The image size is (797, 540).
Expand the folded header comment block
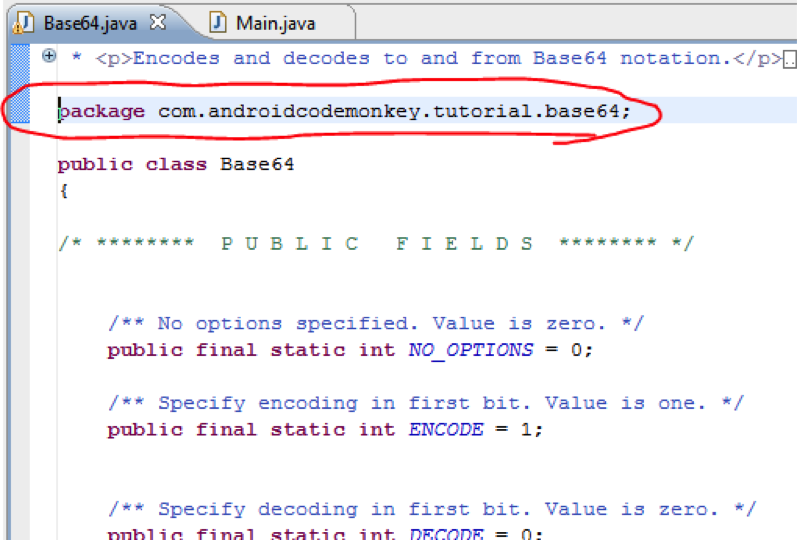click(x=49, y=55)
